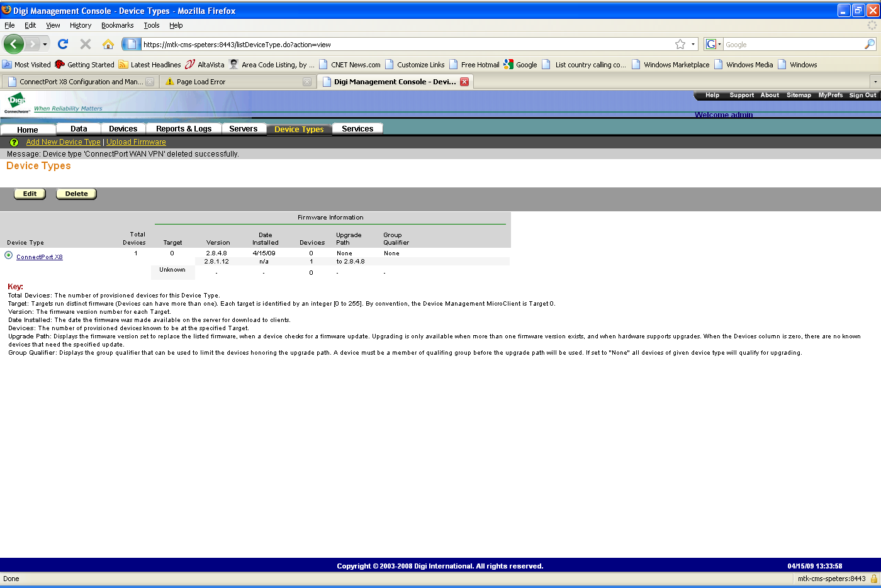Open the search engine selector dropdown
This screenshot has height=588, width=881.
coord(713,44)
